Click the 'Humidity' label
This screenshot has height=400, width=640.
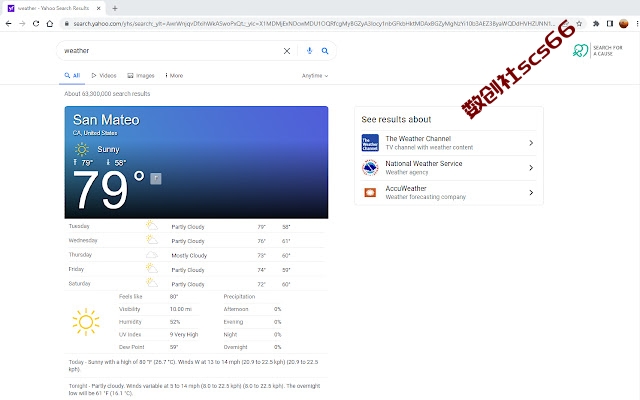(130, 322)
